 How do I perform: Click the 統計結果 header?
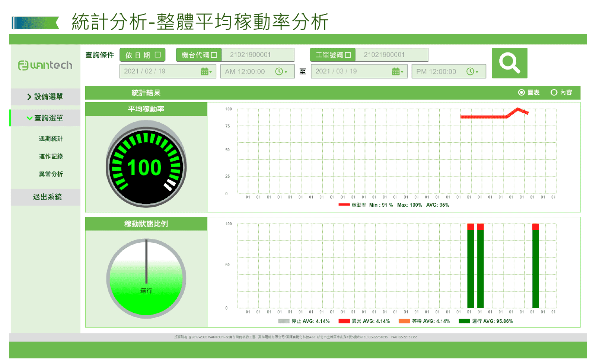(x=146, y=93)
